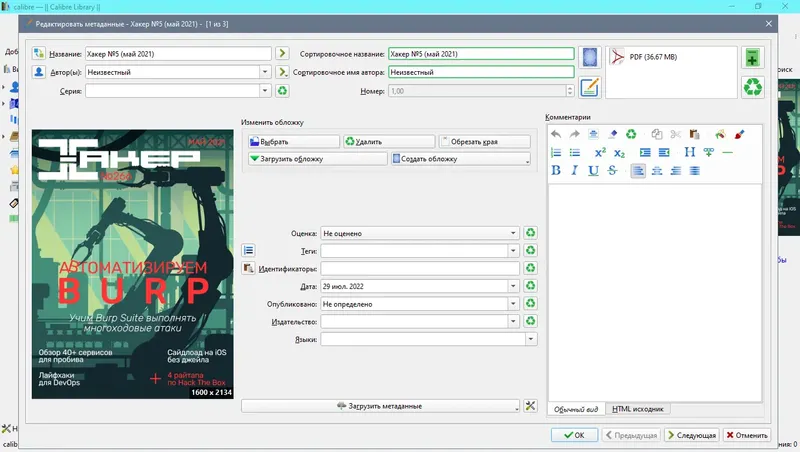The width and height of the screenshot is (800, 452).
Task: Clear the published date
Action: coord(531,304)
